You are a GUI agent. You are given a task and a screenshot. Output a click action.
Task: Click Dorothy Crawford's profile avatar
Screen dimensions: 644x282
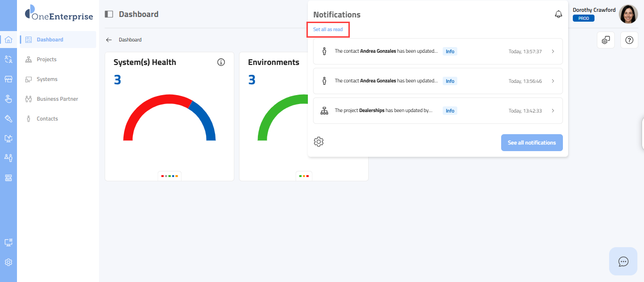click(628, 14)
